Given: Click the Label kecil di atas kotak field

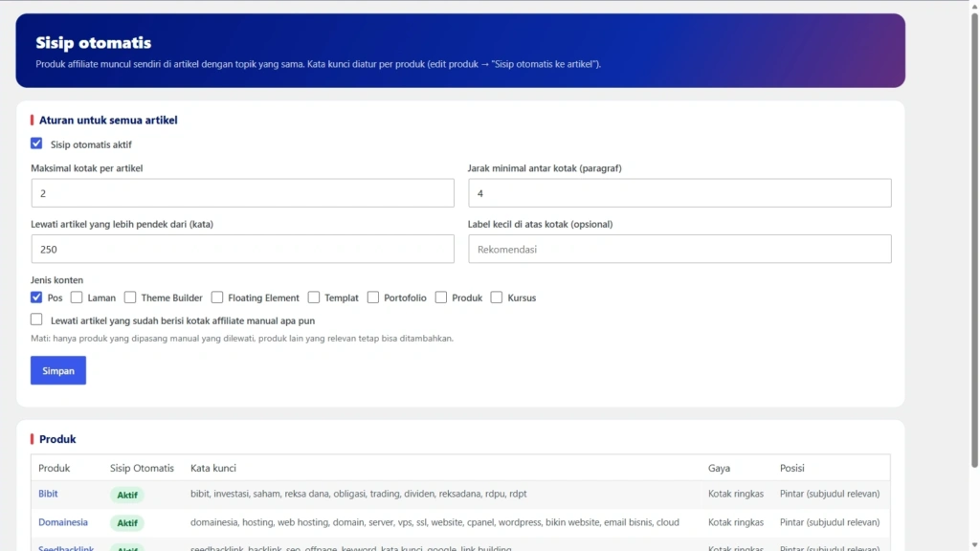Looking at the screenshot, I should pyautogui.click(x=679, y=250).
